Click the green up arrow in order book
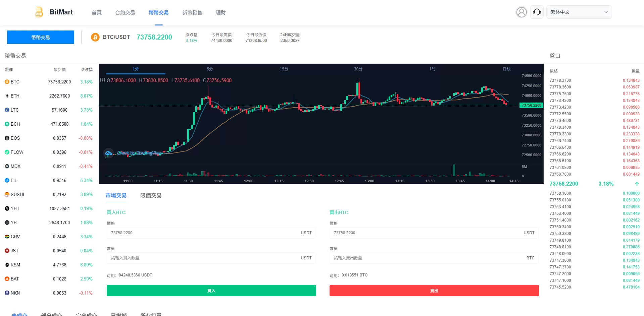644x316 pixels. click(x=637, y=184)
